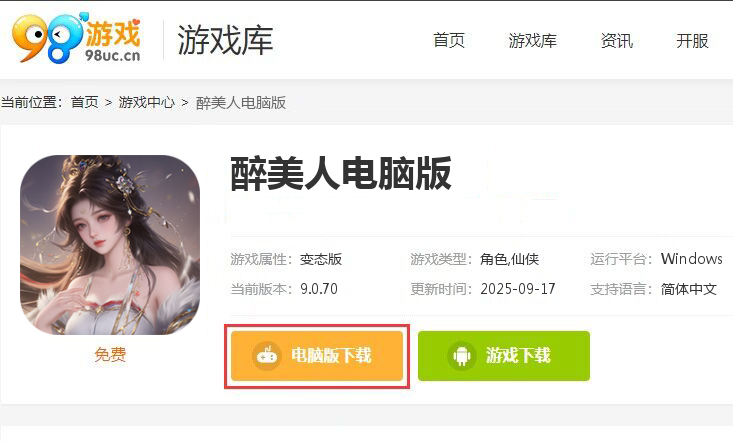This screenshot has width=733, height=441.
Task: Open the 开服 navigation item
Action: click(x=692, y=41)
